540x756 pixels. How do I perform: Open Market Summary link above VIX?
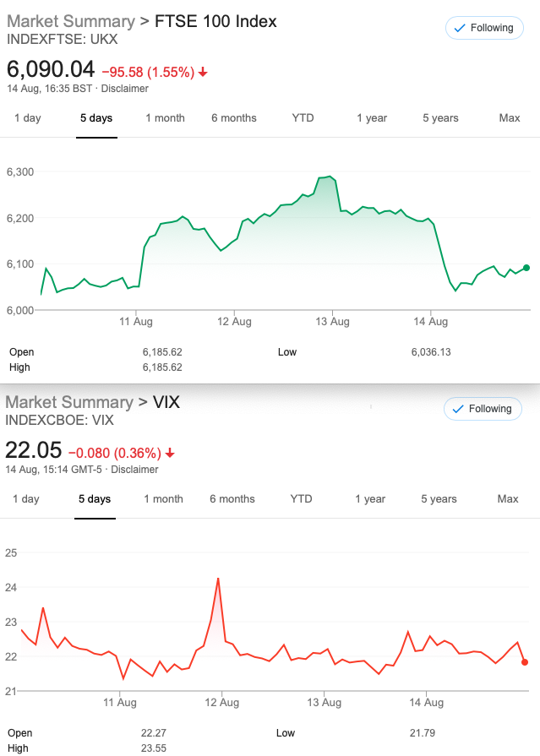[69, 403]
